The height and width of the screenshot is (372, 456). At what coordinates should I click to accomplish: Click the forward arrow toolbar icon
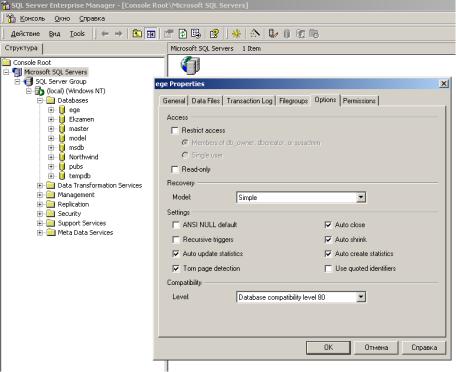click(x=118, y=34)
